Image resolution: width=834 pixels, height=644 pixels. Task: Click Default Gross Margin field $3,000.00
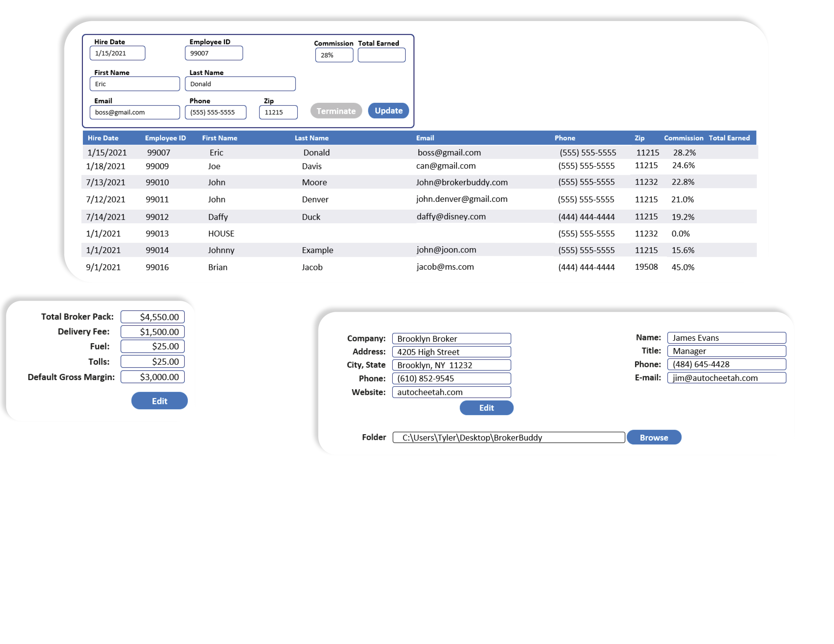click(x=152, y=377)
